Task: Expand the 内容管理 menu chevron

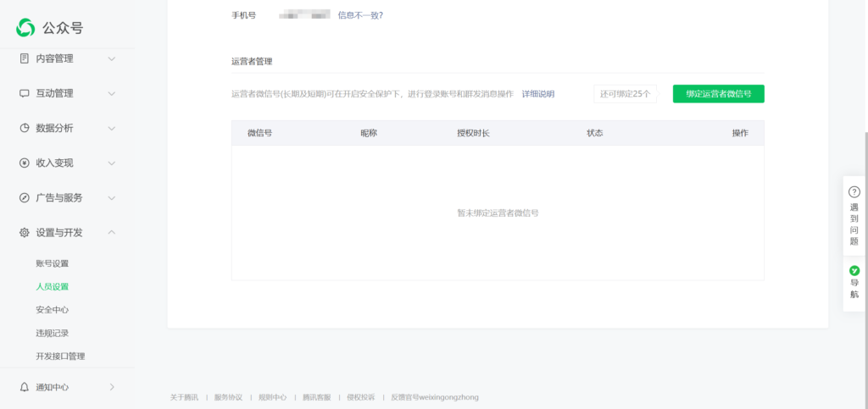Action: (x=111, y=58)
